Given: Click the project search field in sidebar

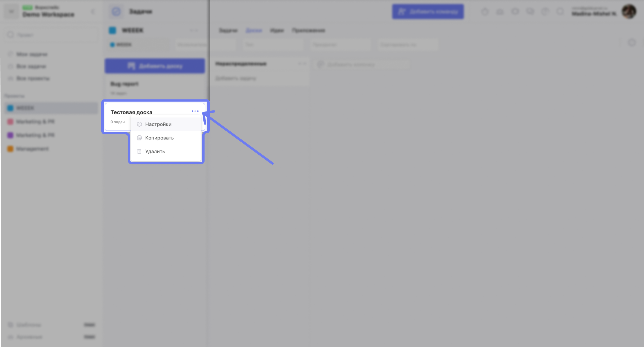Looking at the screenshot, I should 52,35.
